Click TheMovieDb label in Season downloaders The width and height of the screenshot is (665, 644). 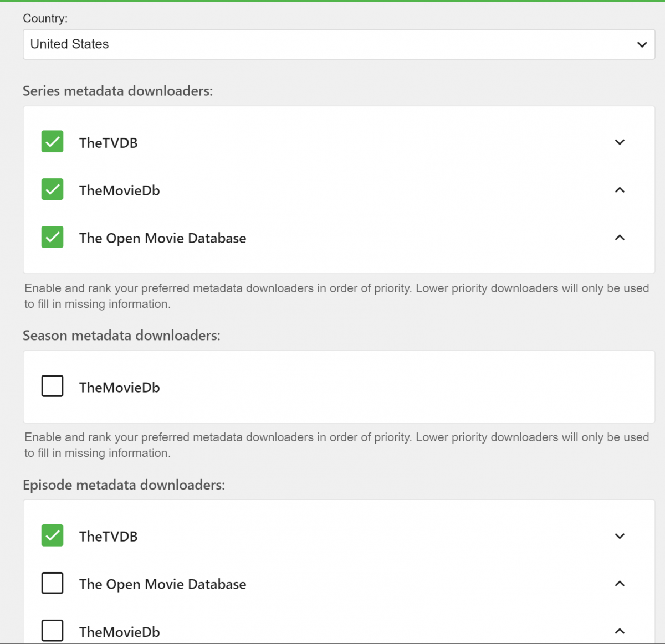click(x=119, y=388)
